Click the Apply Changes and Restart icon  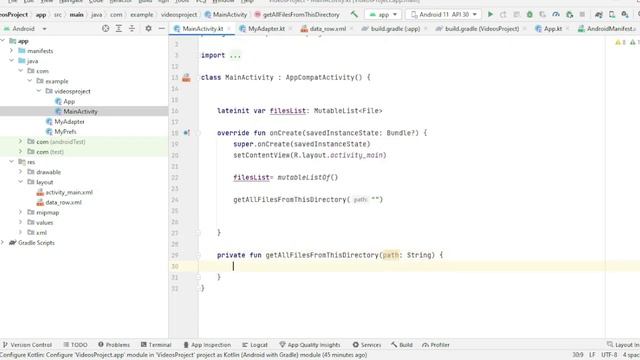click(503, 14)
